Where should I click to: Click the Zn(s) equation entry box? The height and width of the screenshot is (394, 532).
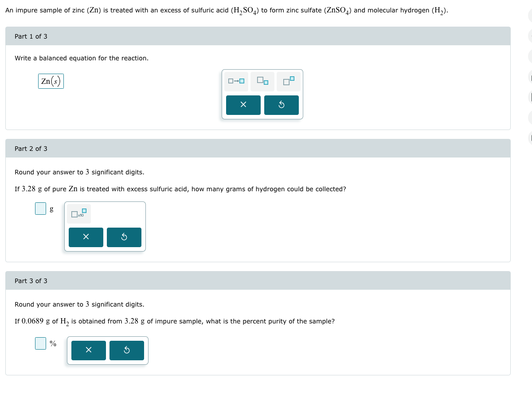(x=51, y=81)
